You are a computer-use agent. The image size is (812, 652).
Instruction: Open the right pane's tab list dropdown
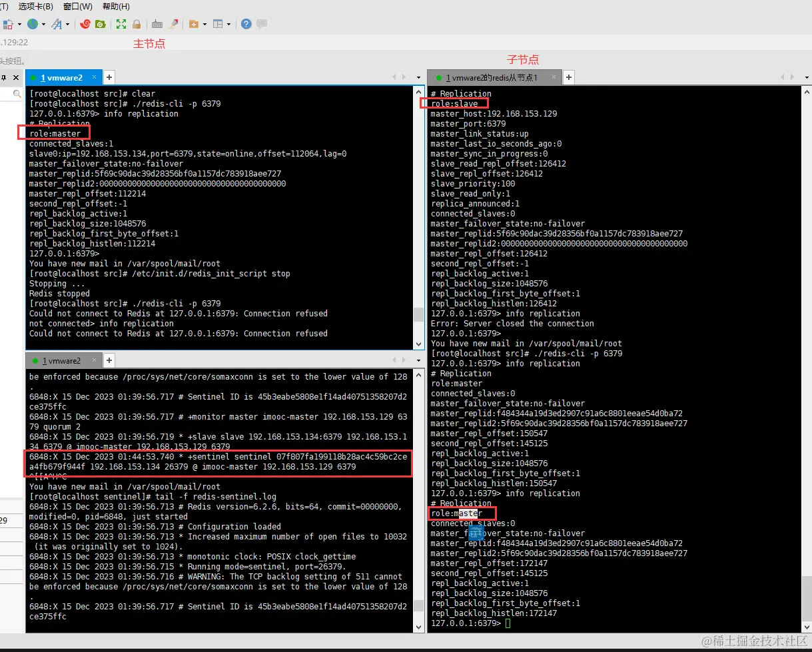pyautogui.click(x=808, y=79)
